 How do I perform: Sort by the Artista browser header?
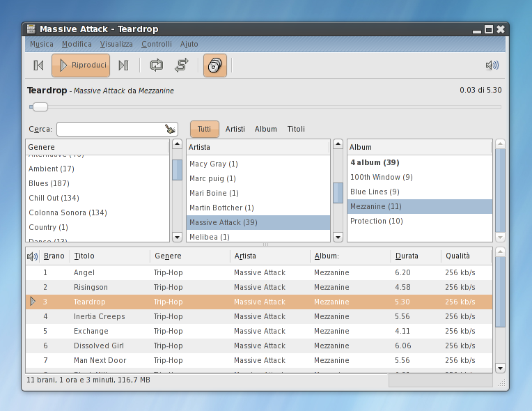tap(258, 147)
